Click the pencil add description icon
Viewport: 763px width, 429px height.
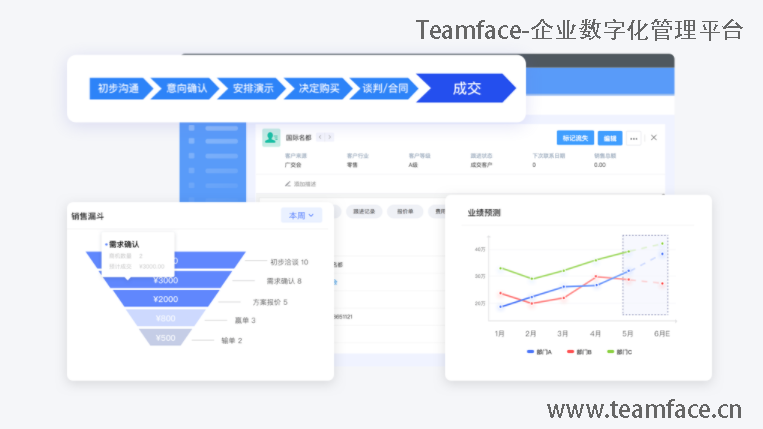pyautogui.click(x=288, y=184)
